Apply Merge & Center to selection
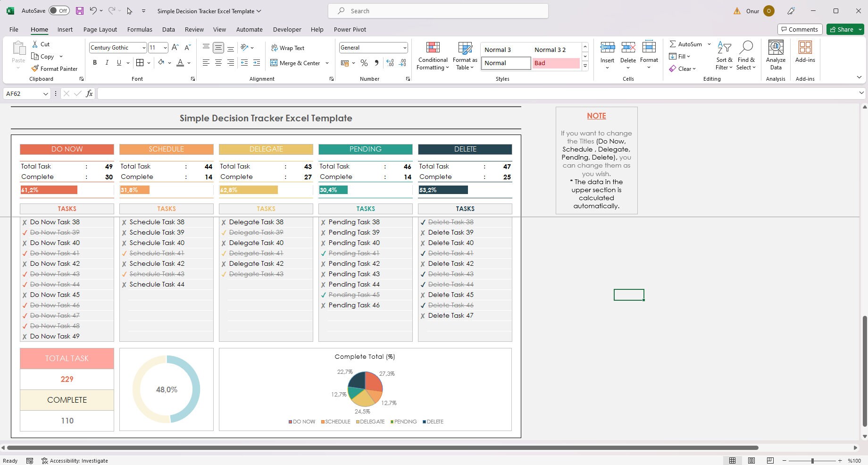 coord(296,63)
